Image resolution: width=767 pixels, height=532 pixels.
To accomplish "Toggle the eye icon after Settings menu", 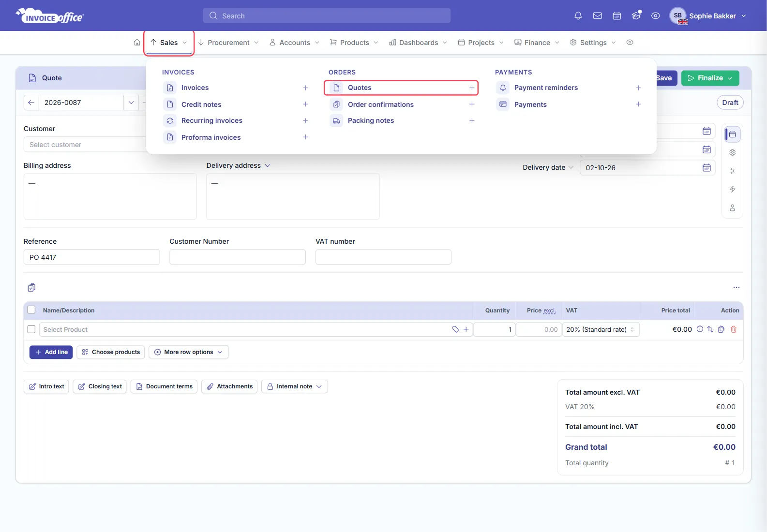I will coord(630,43).
